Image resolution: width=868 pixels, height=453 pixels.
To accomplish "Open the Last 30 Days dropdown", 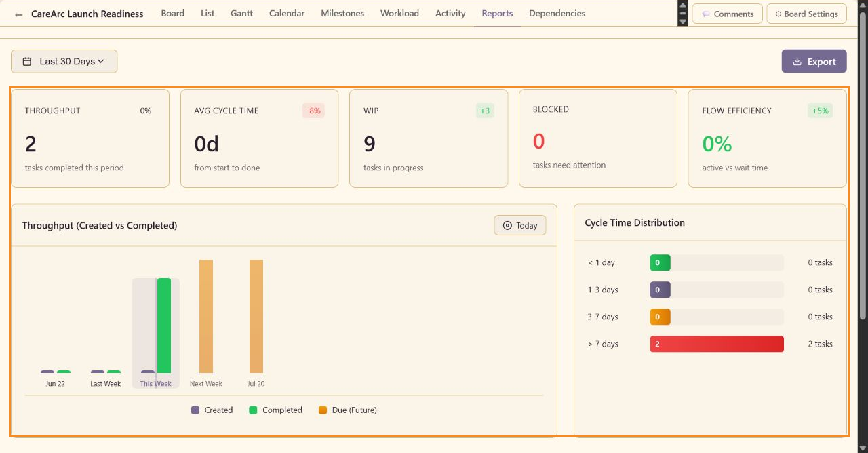I will [x=64, y=61].
